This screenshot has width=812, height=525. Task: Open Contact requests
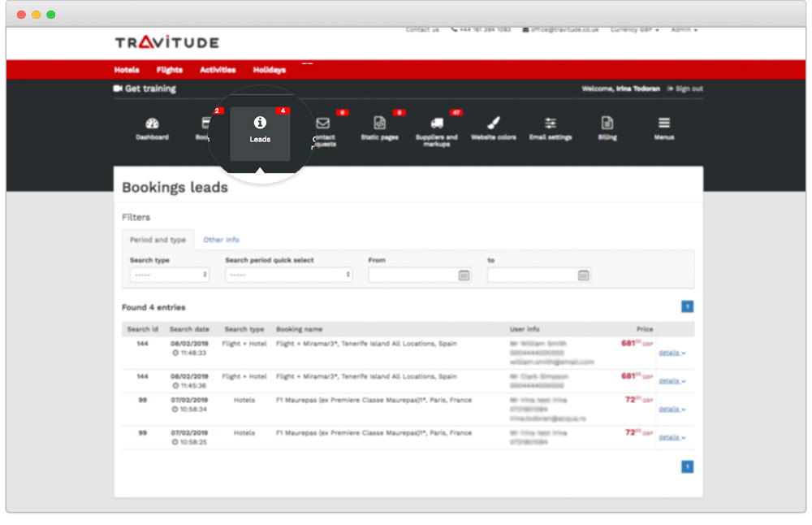(323, 130)
